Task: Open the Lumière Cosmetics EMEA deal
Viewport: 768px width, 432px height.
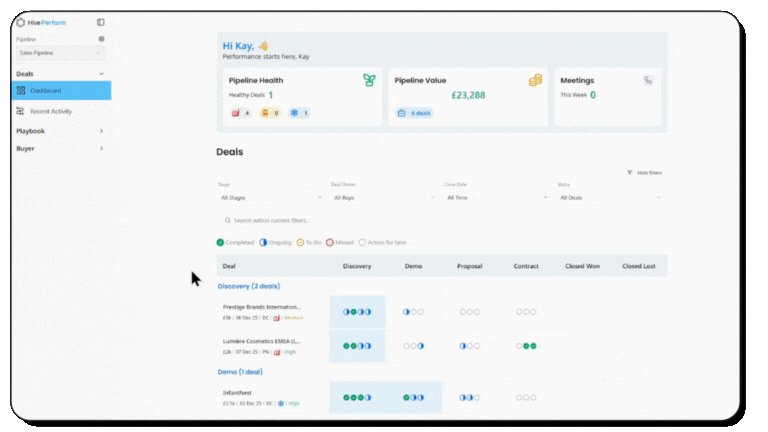Action: [x=262, y=341]
